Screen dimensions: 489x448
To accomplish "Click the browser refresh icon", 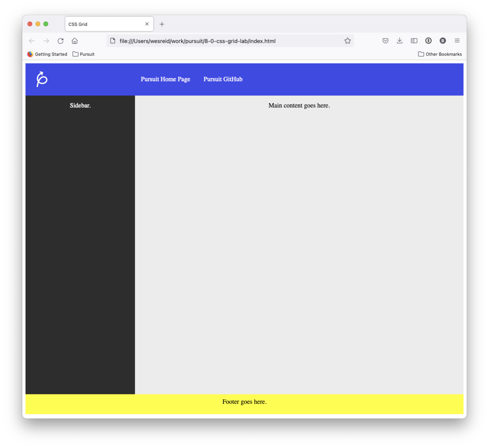I will pos(61,41).
